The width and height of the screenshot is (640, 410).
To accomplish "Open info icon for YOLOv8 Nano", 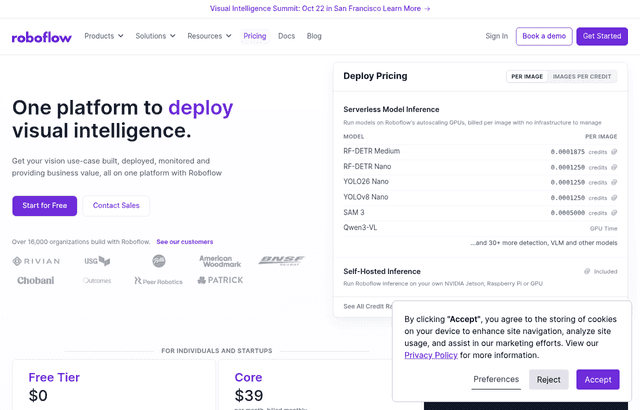I will (614, 198).
